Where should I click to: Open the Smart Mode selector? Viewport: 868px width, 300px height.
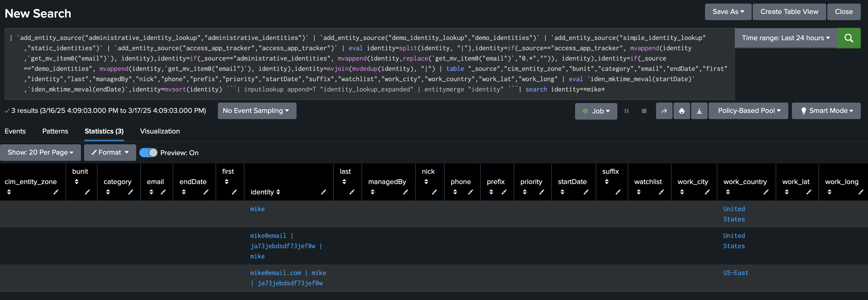click(826, 111)
